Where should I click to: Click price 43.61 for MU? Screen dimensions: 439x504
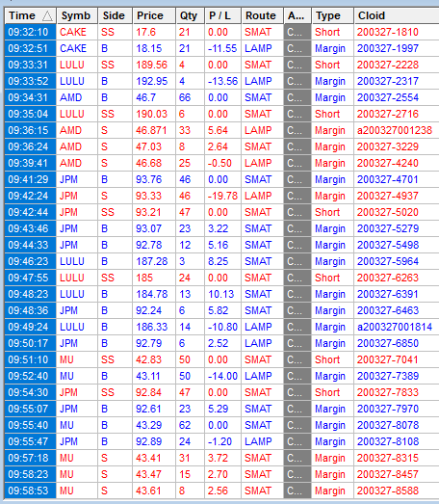click(x=148, y=491)
